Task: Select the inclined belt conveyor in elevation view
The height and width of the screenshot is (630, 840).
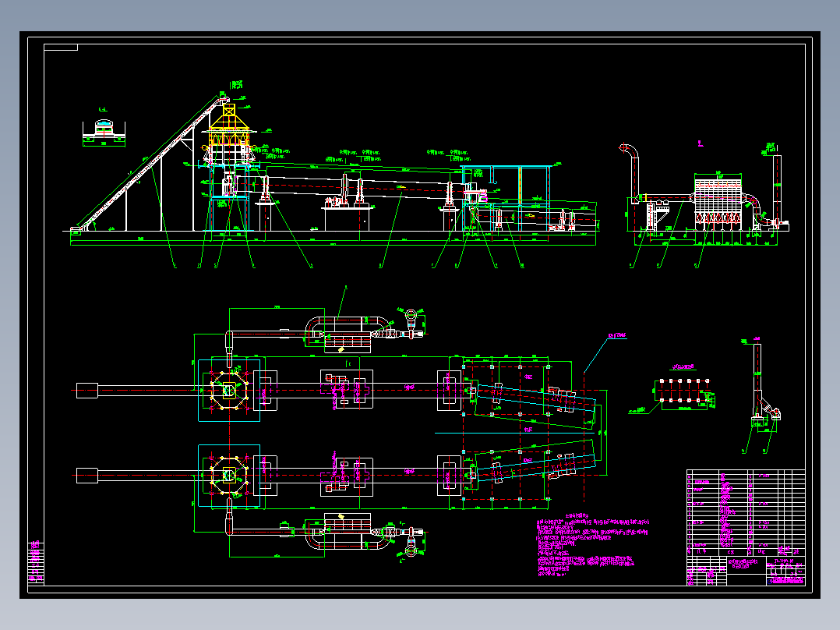Action: pyautogui.click(x=151, y=162)
